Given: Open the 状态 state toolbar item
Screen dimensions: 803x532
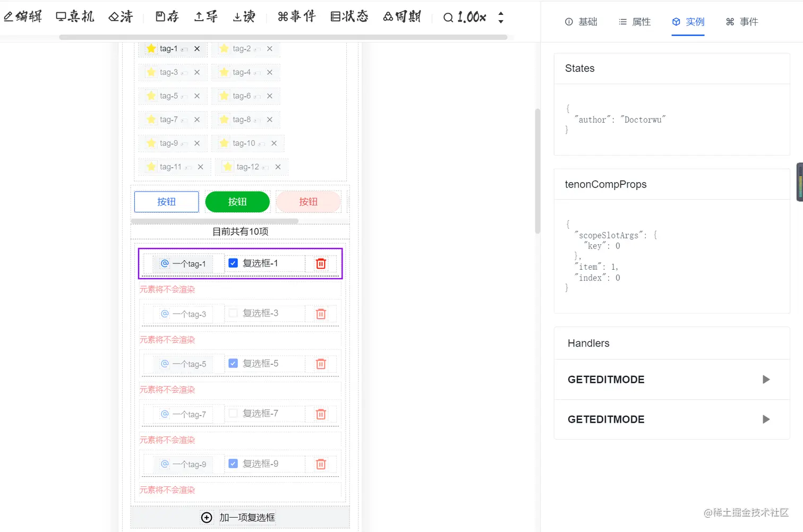Looking at the screenshot, I should pos(349,16).
